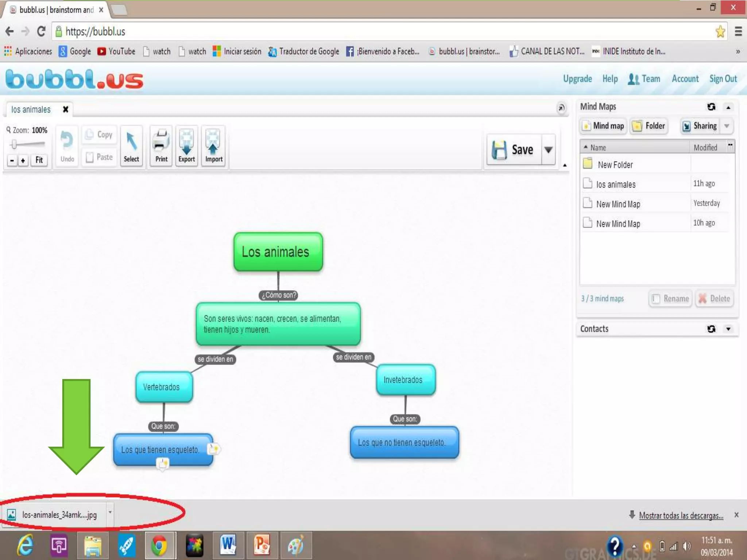The image size is (747, 560).
Task: Toggle fullscreen canvas expand icon
Action: pos(561,108)
